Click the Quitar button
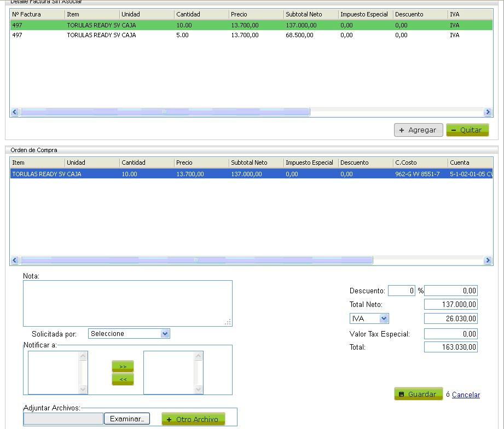 (467, 130)
